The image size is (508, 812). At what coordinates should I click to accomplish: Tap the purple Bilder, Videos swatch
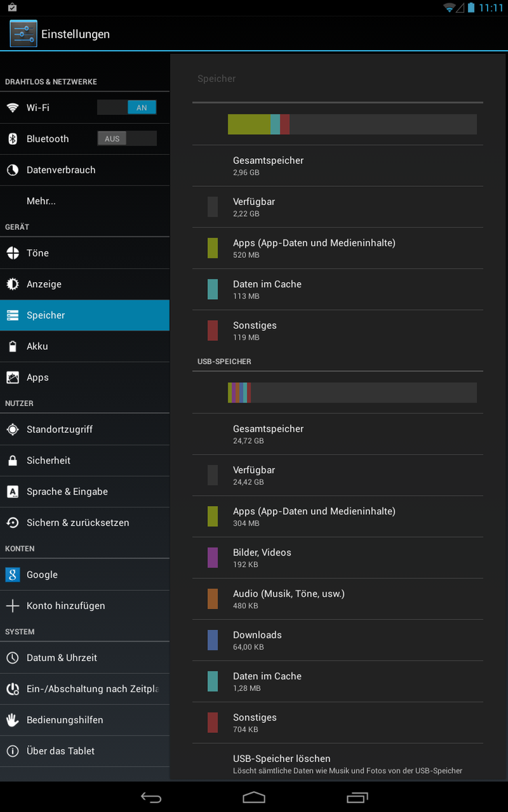[x=213, y=558]
